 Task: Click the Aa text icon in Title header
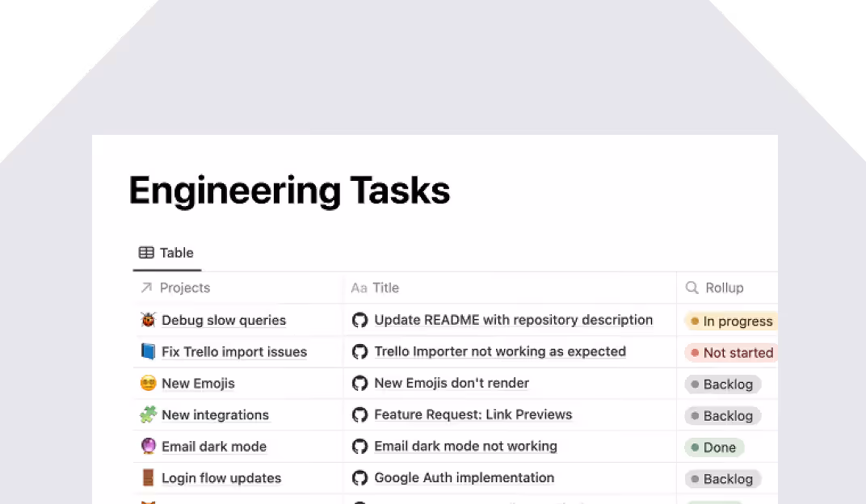pos(359,288)
